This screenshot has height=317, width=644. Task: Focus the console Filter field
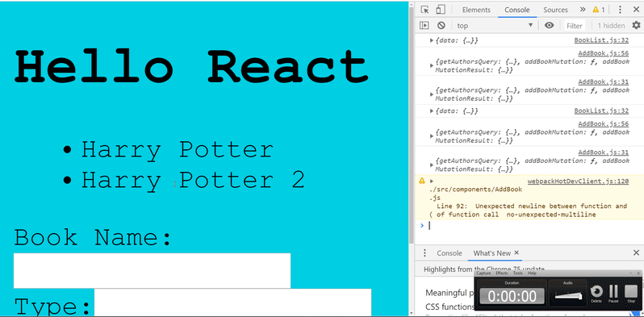[x=574, y=26]
